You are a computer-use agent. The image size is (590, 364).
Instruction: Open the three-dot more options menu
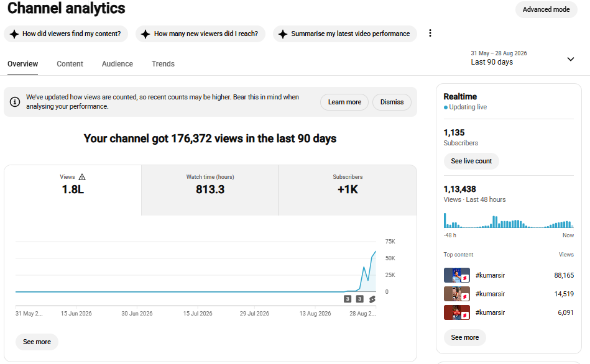click(x=430, y=33)
